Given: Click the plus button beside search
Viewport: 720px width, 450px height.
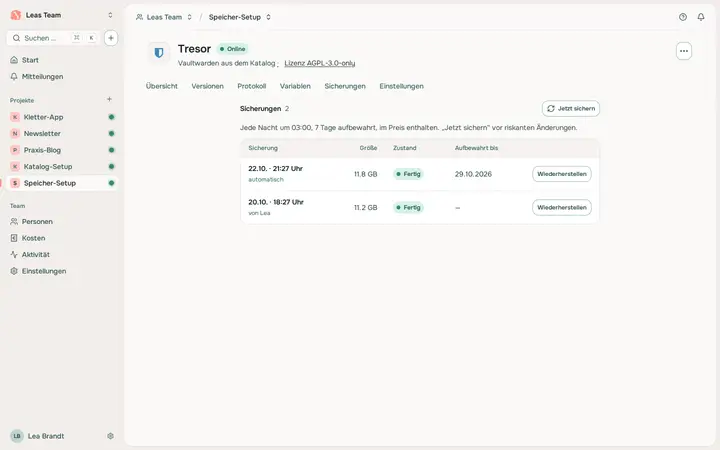Looking at the screenshot, I should 111,38.
